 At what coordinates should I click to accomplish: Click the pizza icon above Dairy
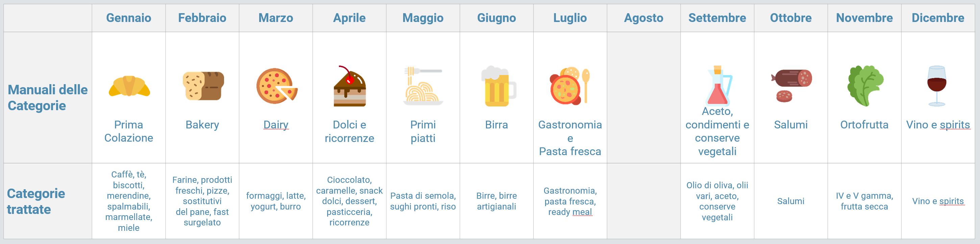[277, 86]
